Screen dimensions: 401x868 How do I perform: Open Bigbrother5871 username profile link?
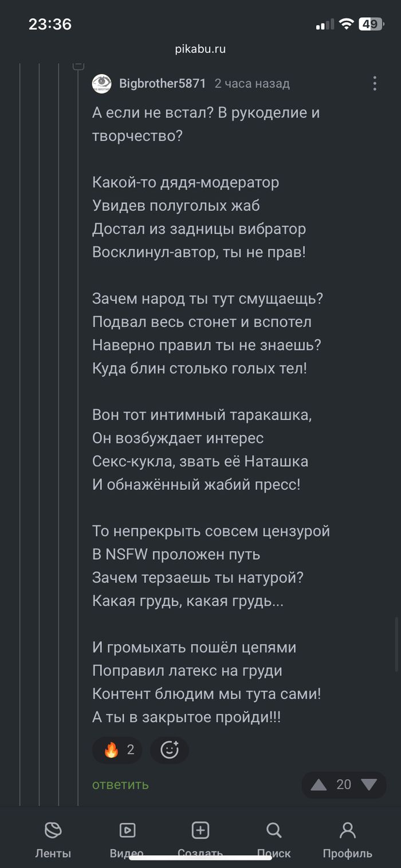162,84
